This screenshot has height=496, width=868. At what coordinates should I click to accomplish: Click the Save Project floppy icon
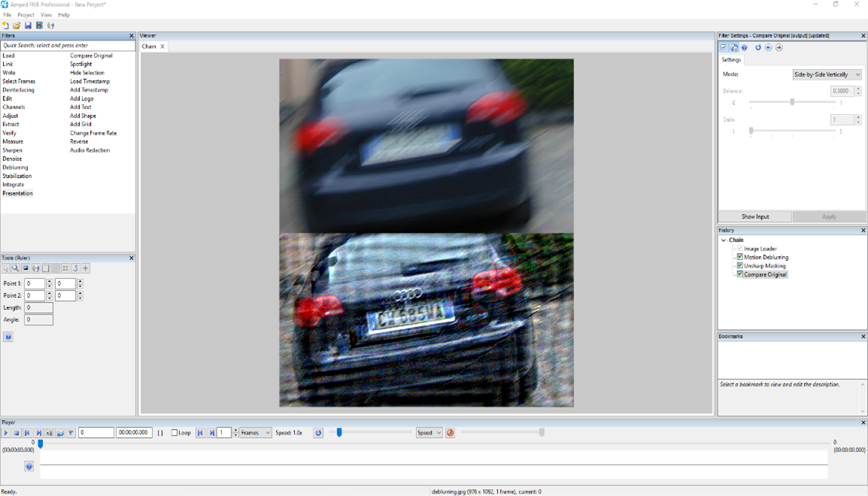click(28, 26)
